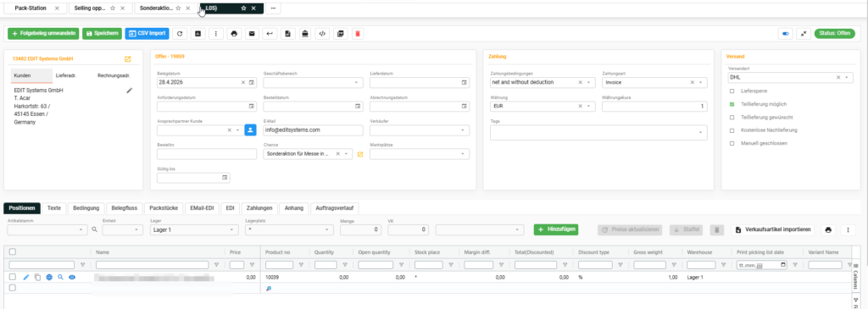Copy the position row 10039
Image resolution: width=868 pixels, height=309 pixels.
(x=37, y=277)
